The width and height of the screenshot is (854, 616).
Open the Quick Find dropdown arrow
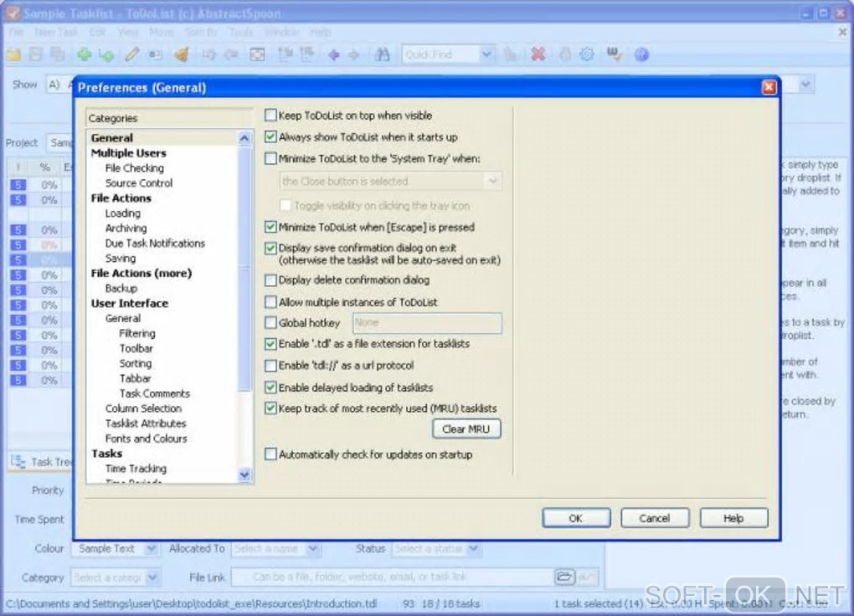tap(486, 54)
